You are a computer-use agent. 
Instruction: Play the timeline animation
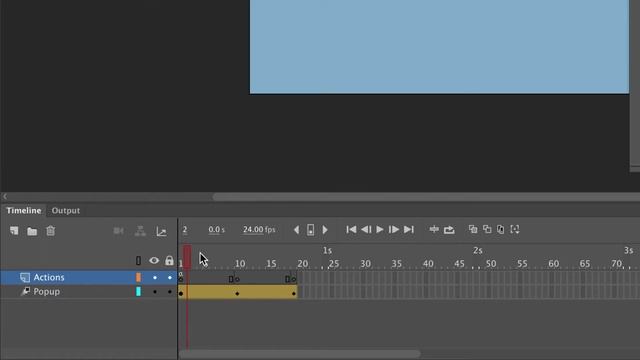[380, 230]
